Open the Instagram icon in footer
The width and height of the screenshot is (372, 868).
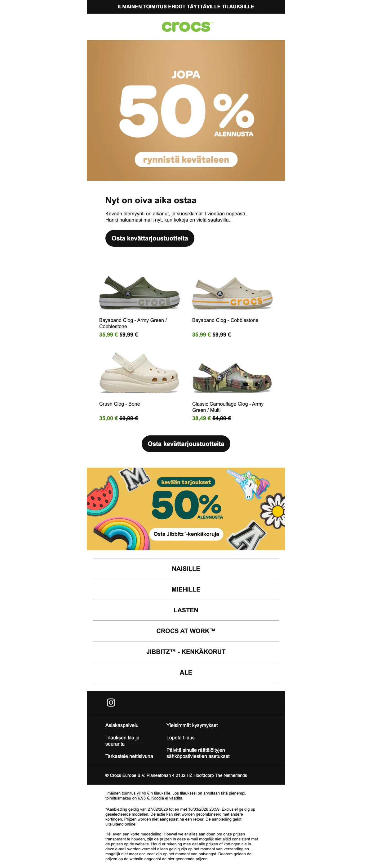tap(111, 702)
